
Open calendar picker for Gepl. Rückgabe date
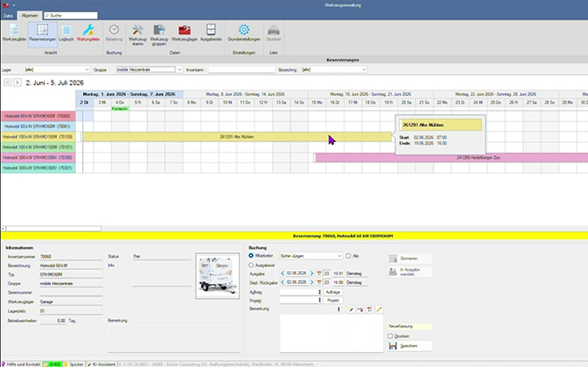(x=319, y=282)
